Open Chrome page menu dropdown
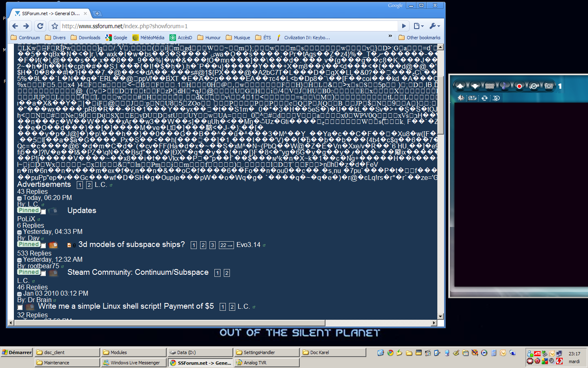Screen dimensions: 588x368 [x=419, y=26]
